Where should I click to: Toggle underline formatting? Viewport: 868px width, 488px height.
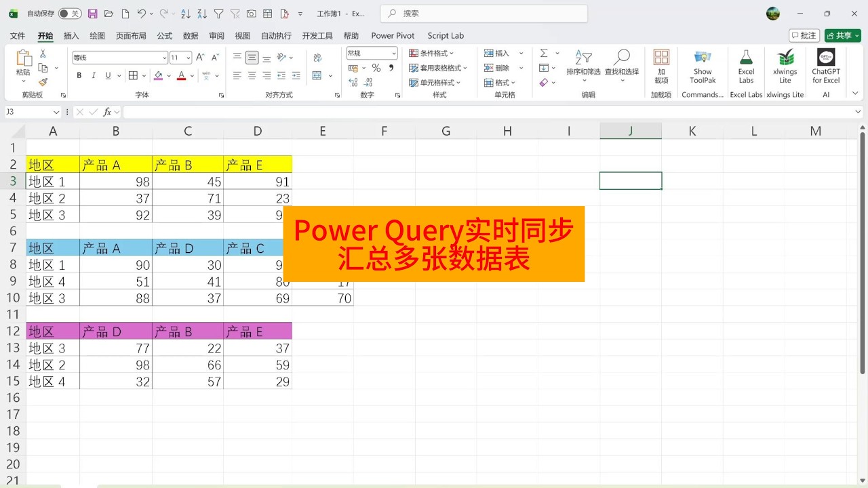click(x=107, y=75)
